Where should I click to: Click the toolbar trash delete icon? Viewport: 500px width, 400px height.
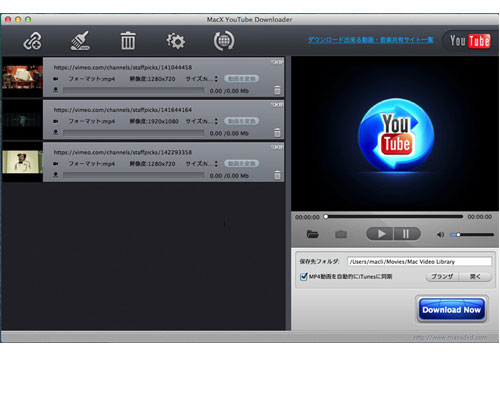(x=128, y=41)
